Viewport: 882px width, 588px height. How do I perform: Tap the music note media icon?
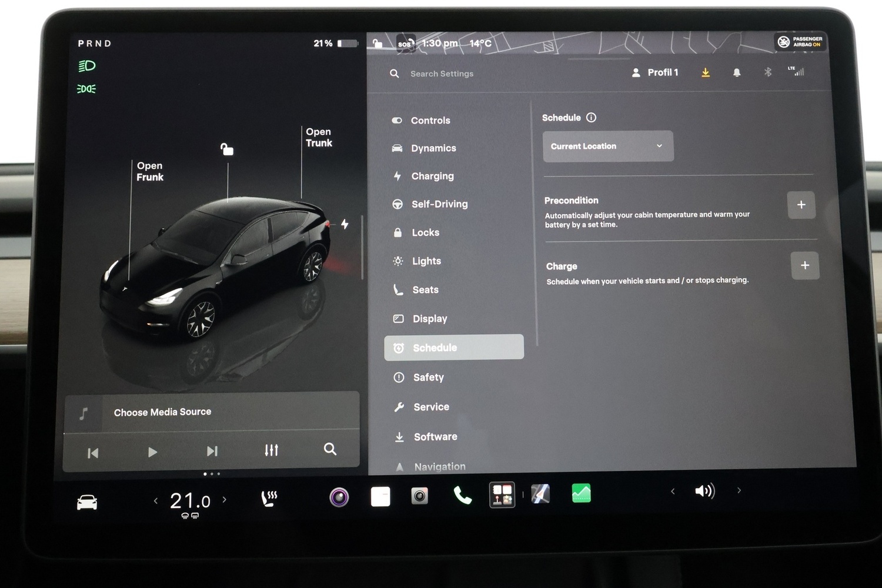click(83, 413)
